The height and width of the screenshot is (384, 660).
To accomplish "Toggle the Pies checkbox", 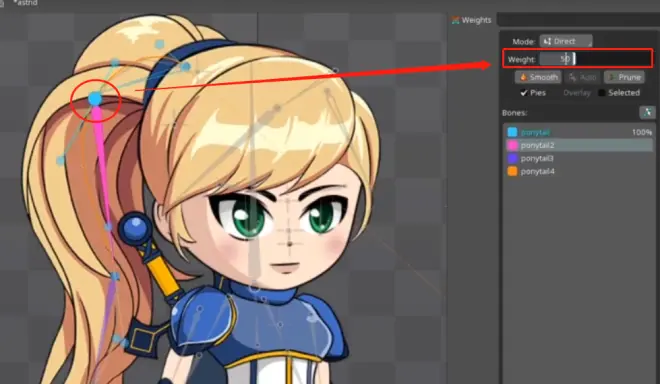I will (x=524, y=93).
